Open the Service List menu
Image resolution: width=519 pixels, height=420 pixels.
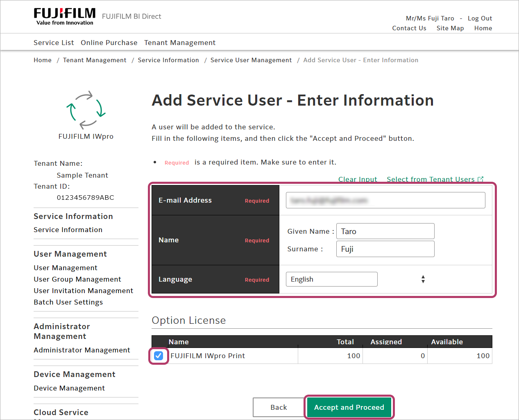(x=54, y=43)
